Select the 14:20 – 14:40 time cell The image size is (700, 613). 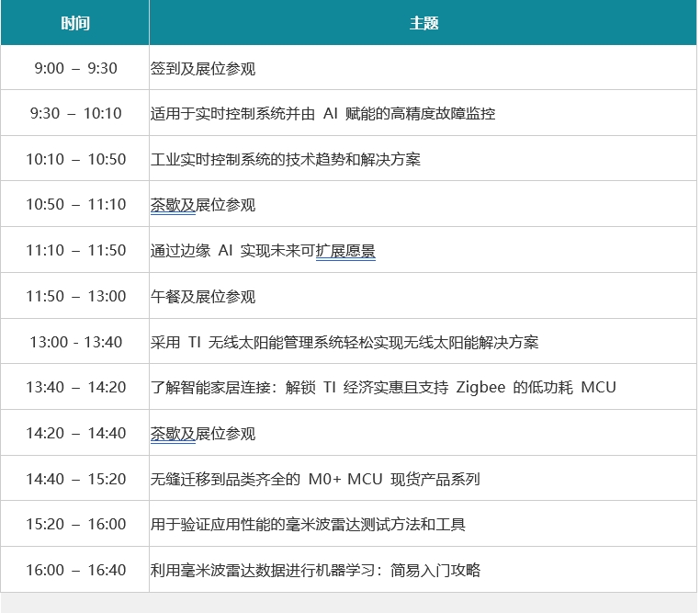click(x=75, y=434)
